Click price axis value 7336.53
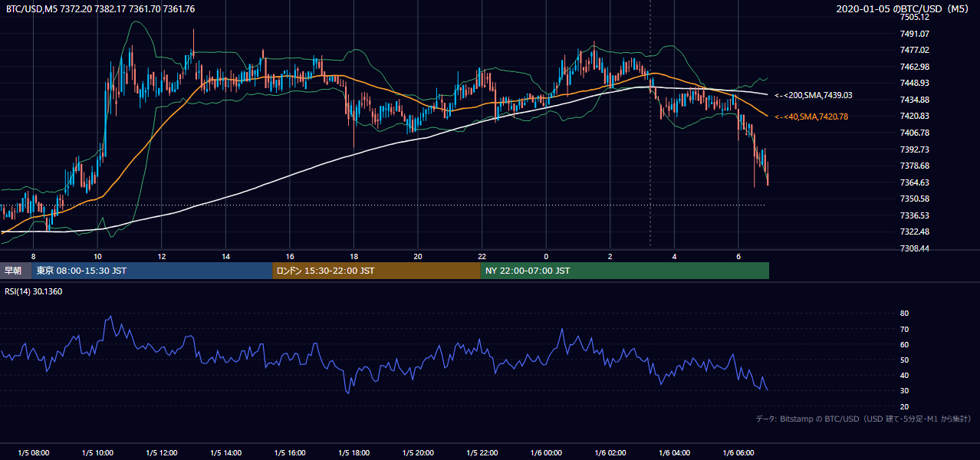 click(915, 215)
